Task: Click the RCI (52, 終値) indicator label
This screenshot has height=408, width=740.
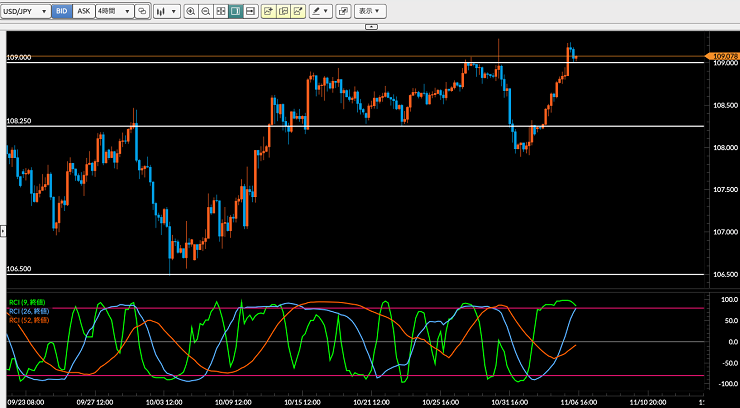Action: (29, 320)
